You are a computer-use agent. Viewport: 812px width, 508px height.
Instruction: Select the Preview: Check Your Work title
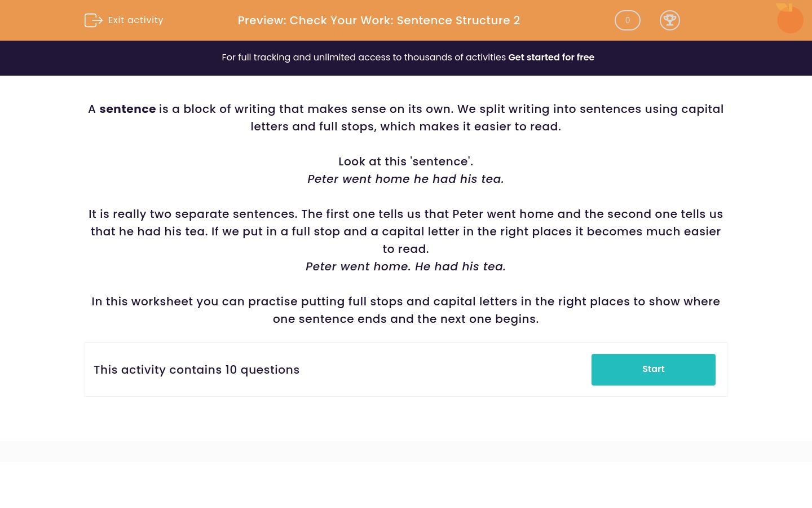point(378,20)
